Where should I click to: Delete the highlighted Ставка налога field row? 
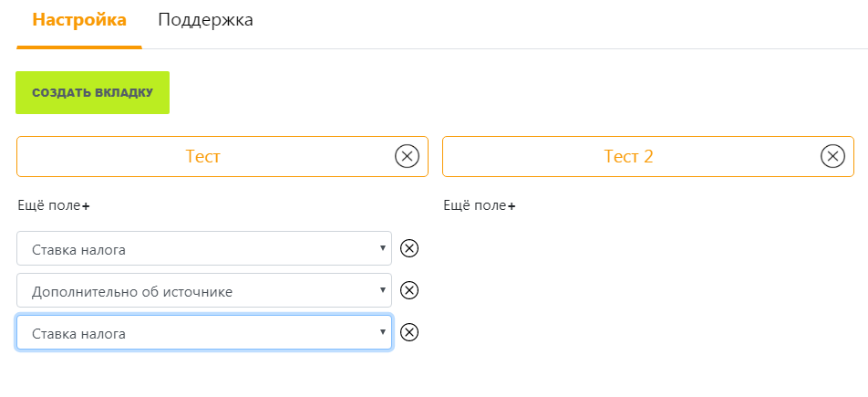409,332
